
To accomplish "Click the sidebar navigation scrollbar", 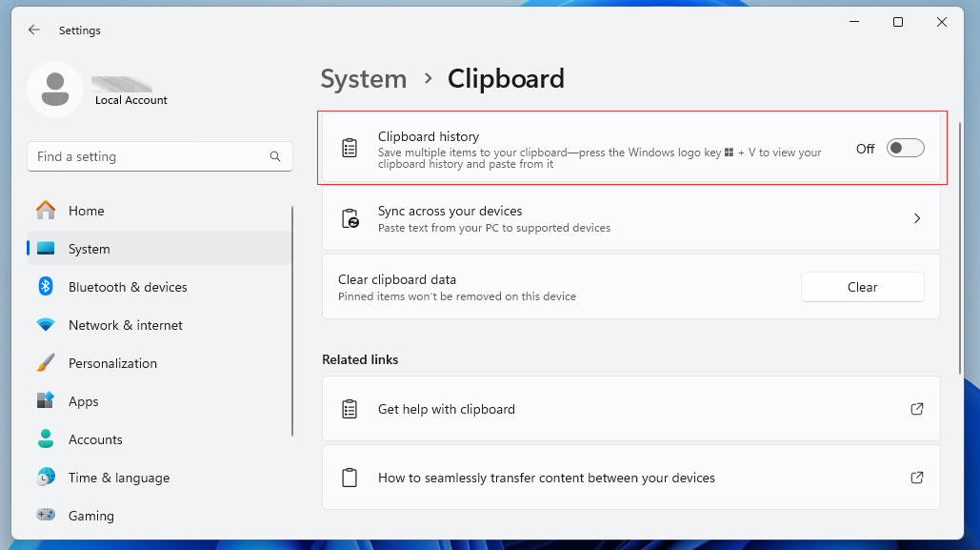I will tap(291, 321).
